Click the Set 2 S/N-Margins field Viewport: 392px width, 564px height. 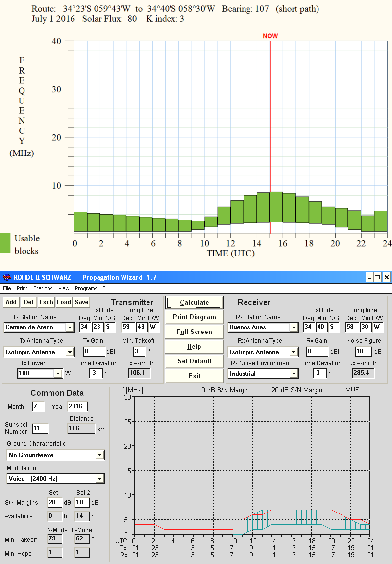click(82, 503)
